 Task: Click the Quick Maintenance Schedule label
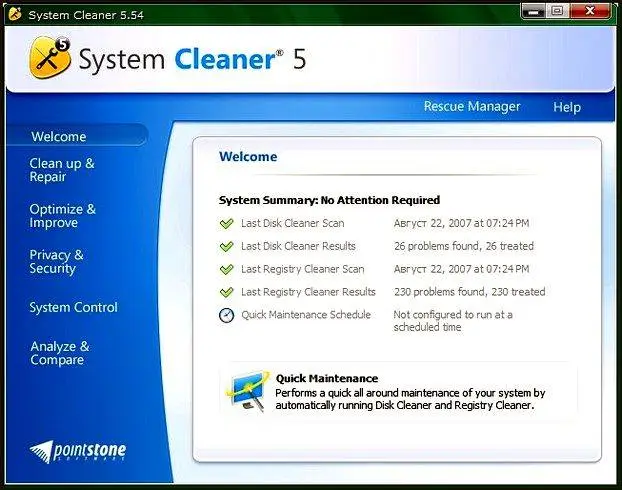pos(306,315)
